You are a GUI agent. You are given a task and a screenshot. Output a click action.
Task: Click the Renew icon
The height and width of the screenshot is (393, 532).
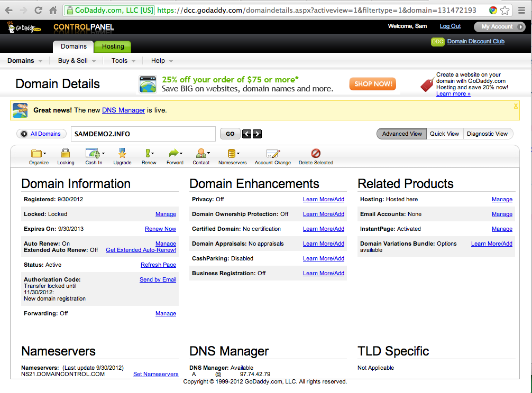148,153
